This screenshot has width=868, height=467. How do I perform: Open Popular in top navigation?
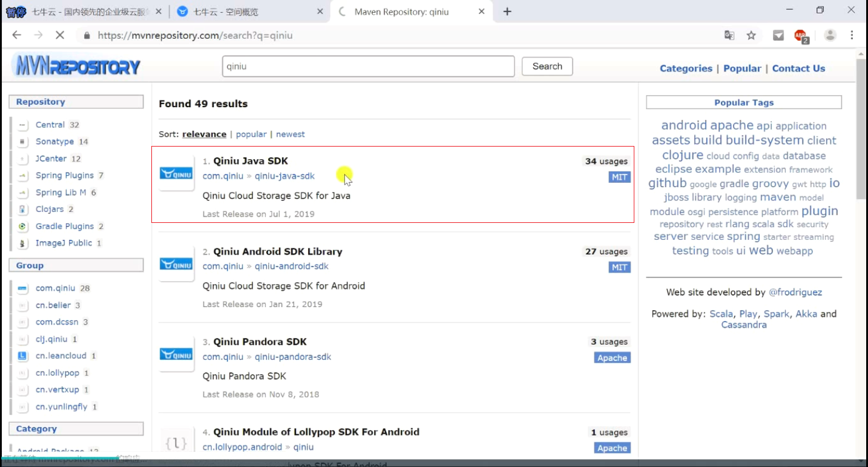742,68
